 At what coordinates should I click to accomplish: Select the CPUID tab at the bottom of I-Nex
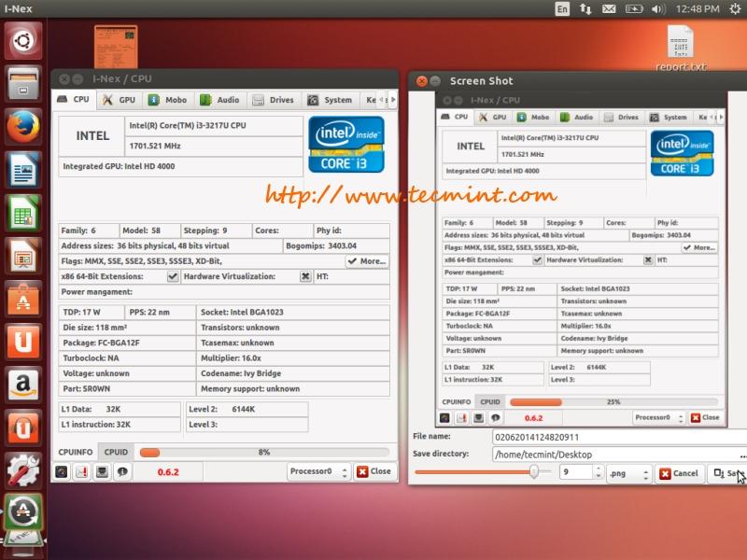pyautogui.click(x=116, y=452)
